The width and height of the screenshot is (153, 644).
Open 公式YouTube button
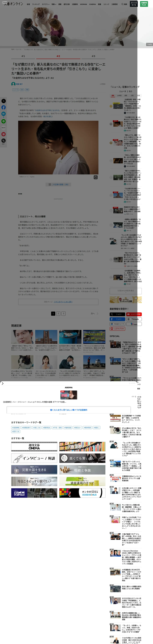[117, 329]
